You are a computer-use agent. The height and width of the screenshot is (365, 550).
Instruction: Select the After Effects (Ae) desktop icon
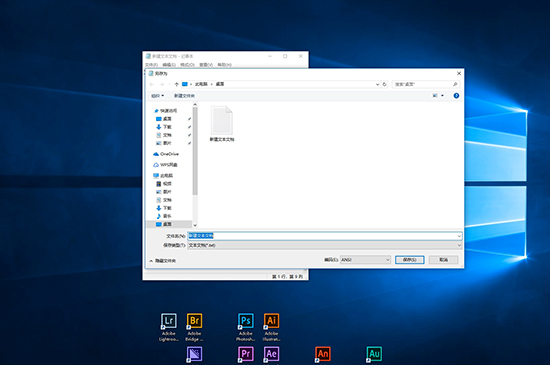[271, 354]
